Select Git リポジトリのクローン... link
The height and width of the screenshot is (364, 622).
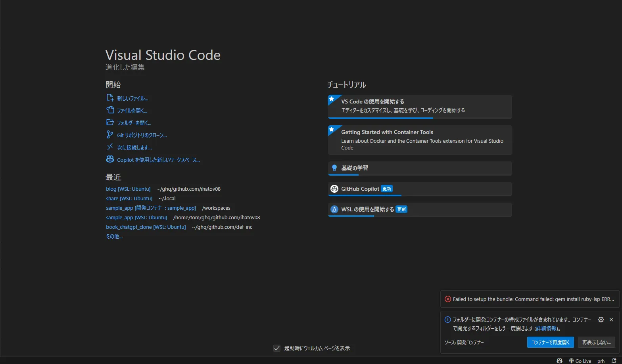[142, 135]
